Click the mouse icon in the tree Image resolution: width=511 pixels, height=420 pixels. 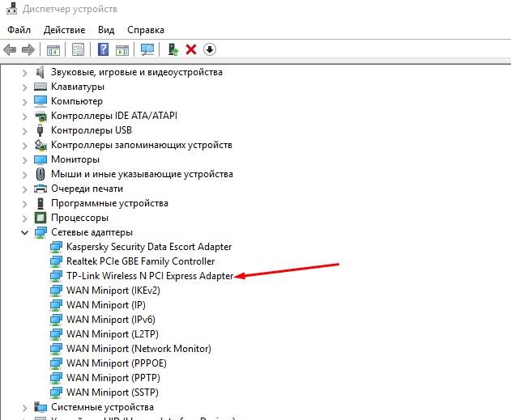pos(40,174)
